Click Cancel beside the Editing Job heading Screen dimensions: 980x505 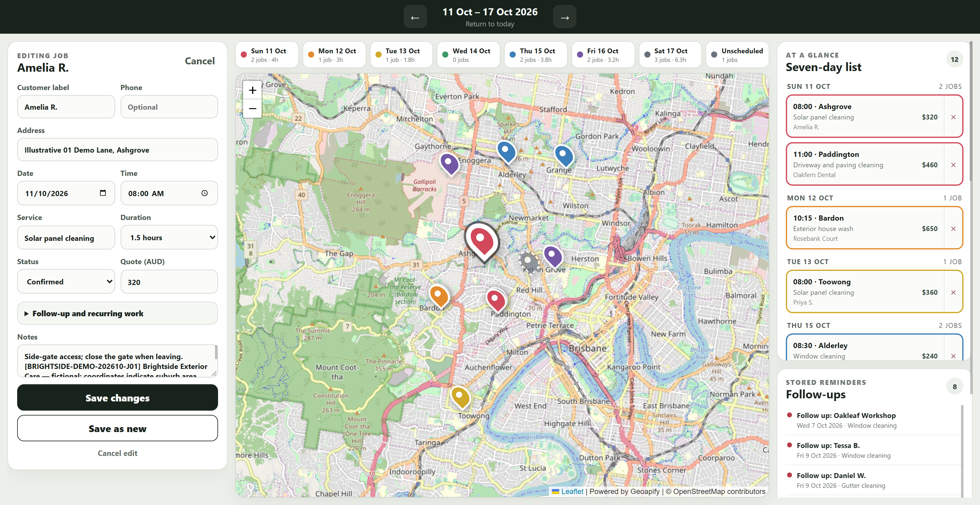coord(200,61)
